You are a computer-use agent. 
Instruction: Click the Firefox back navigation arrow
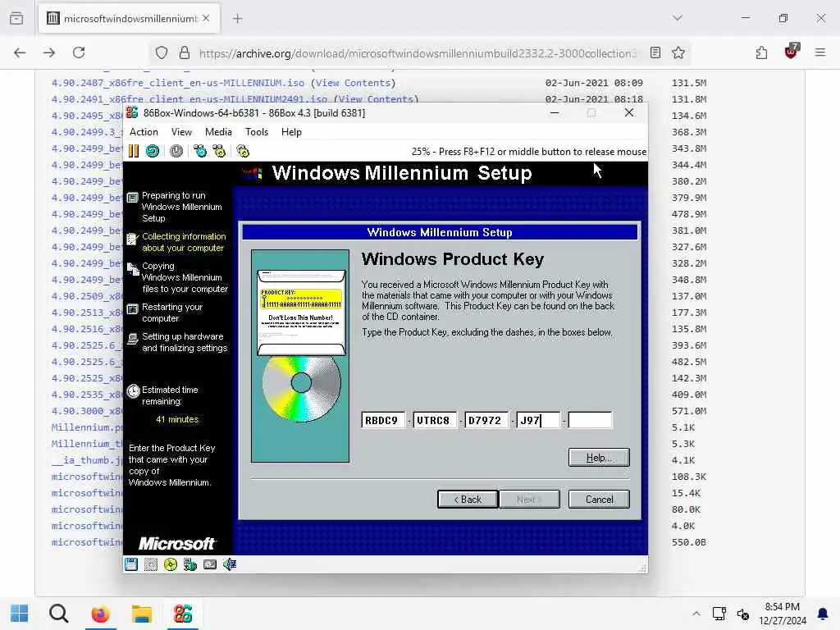pyautogui.click(x=20, y=52)
